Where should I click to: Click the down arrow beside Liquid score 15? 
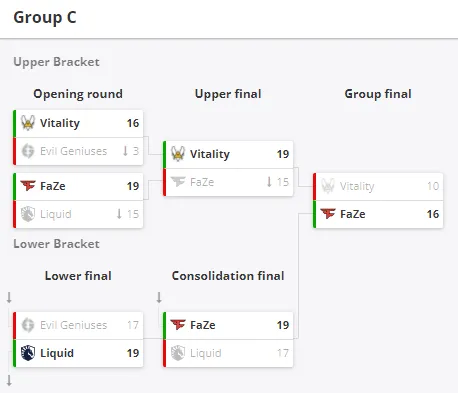119,214
